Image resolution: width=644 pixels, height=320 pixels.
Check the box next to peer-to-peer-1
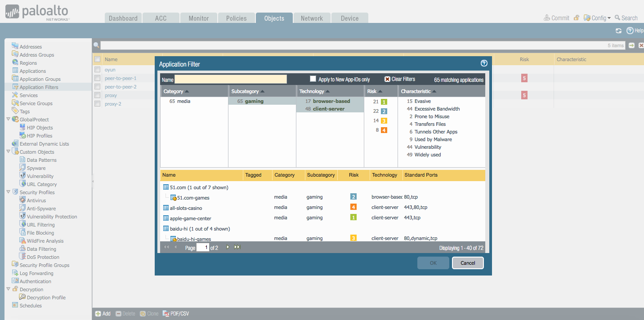(97, 78)
